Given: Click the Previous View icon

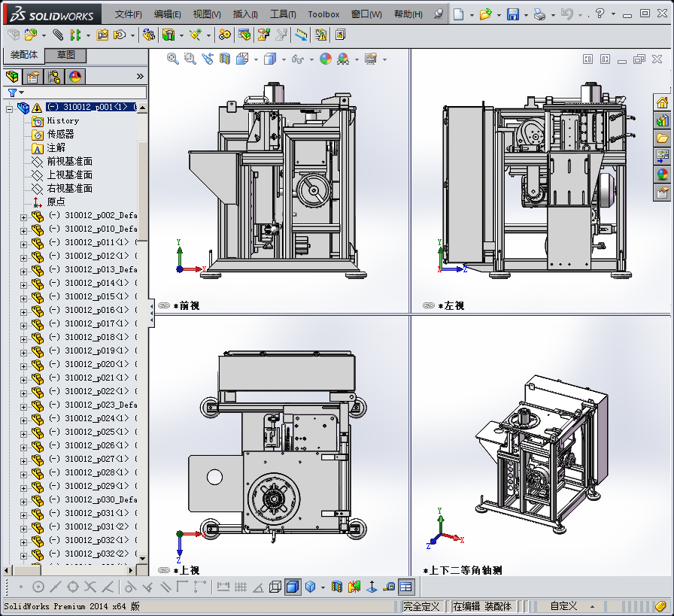Looking at the screenshot, I should coord(207,59).
